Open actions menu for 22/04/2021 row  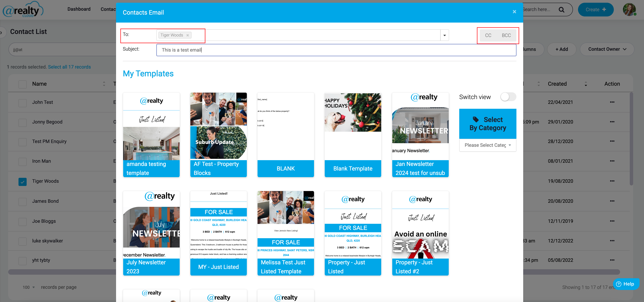(612, 102)
